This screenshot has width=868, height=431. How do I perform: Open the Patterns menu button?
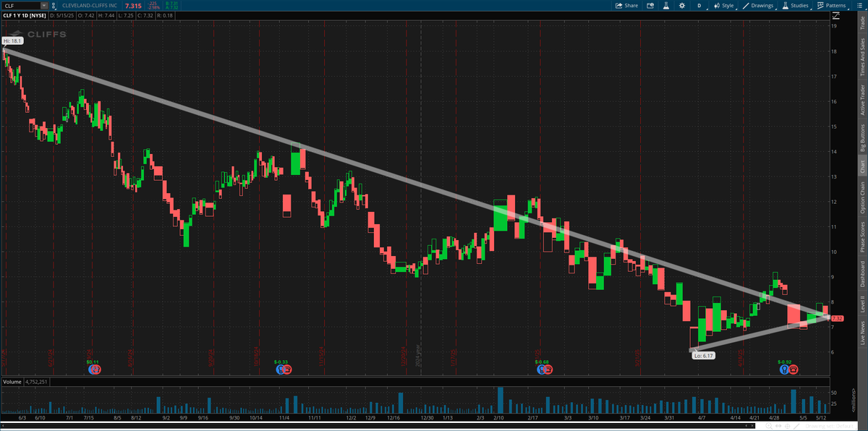[x=832, y=5]
